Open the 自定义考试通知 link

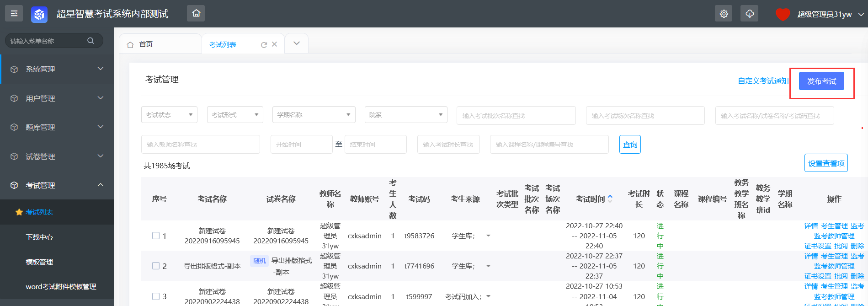point(763,81)
